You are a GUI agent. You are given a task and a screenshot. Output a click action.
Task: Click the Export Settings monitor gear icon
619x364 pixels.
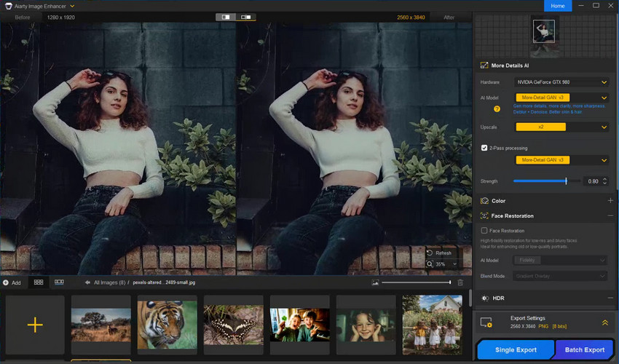coord(486,323)
